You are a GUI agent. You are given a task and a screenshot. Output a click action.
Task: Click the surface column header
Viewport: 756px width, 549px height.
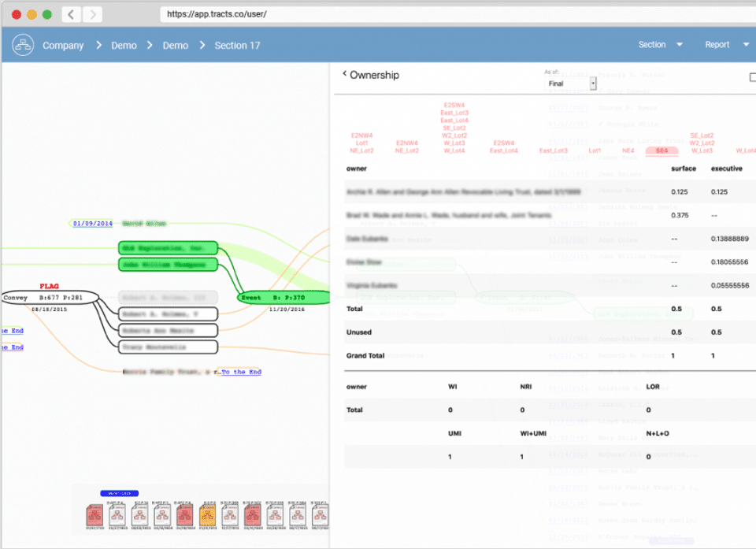[684, 169]
